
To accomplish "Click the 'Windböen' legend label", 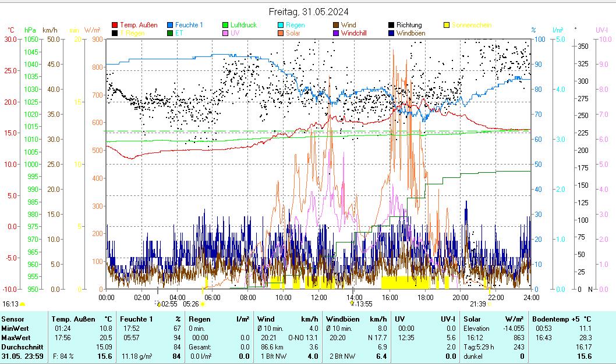I will pos(410,33).
